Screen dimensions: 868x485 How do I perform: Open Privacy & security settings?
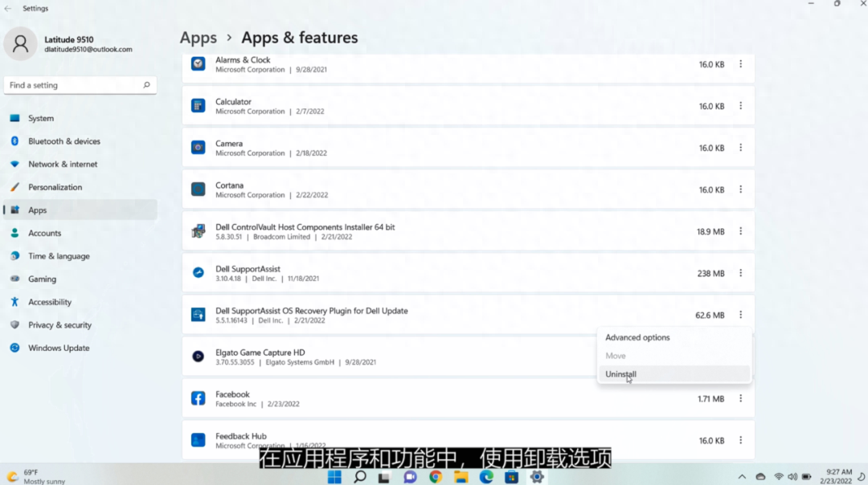point(59,325)
